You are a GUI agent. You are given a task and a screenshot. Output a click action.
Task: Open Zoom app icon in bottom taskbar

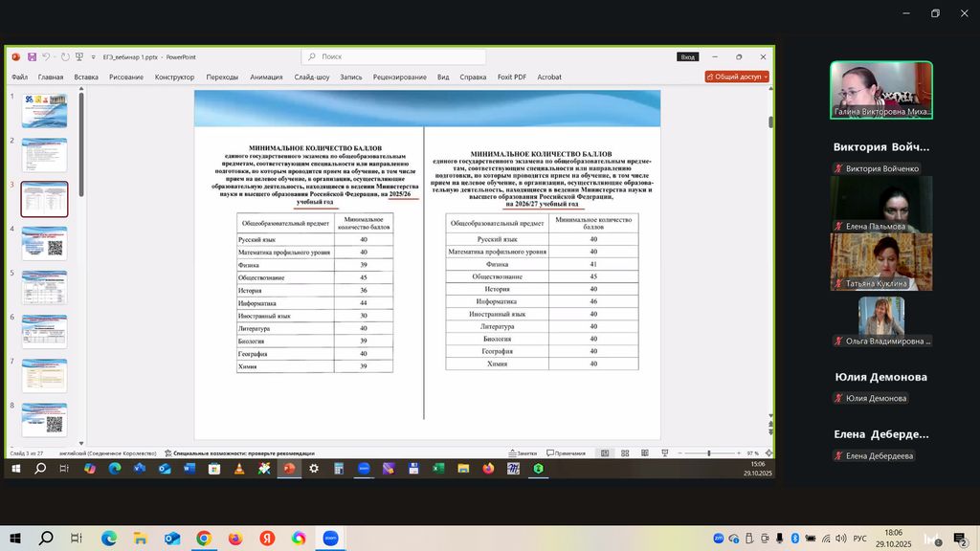331,539
